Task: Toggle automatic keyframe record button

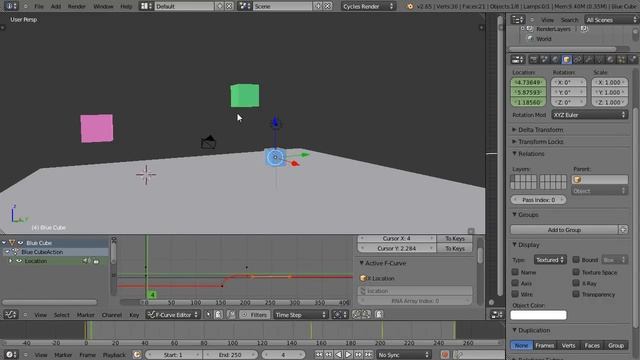Action: [x=445, y=355]
